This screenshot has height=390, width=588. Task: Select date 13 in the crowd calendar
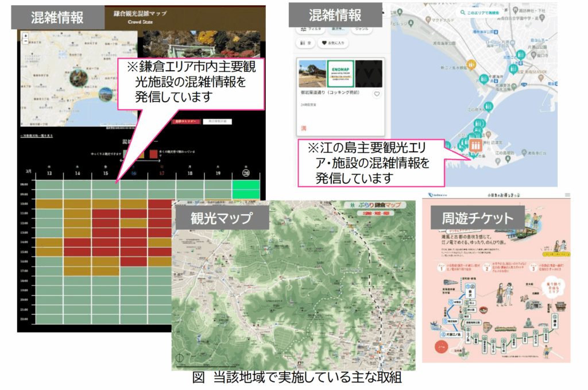(x=49, y=173)
